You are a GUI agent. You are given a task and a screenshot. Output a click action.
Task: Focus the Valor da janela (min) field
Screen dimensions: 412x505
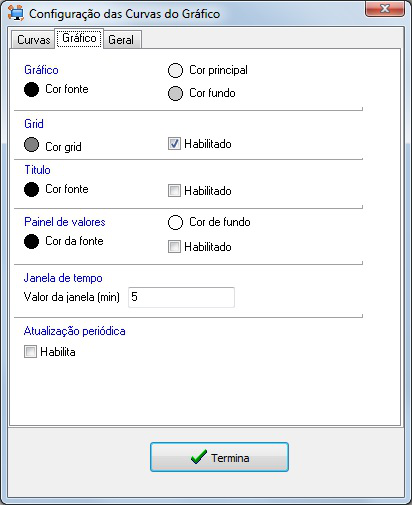pos(181,297)
